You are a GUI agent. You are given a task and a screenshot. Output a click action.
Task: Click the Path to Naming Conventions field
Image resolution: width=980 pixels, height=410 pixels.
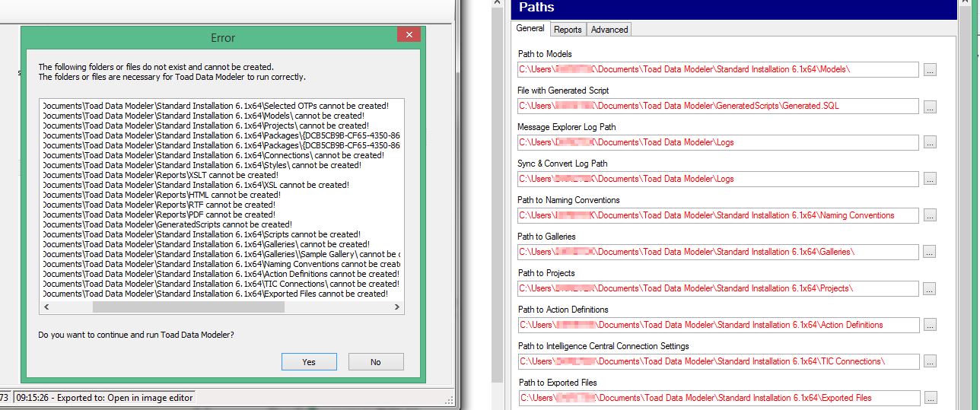click(717, 215)
